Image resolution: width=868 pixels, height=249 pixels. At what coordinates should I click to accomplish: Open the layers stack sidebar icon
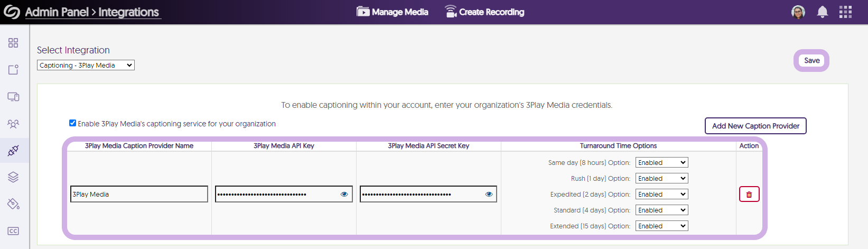(13, 177)
